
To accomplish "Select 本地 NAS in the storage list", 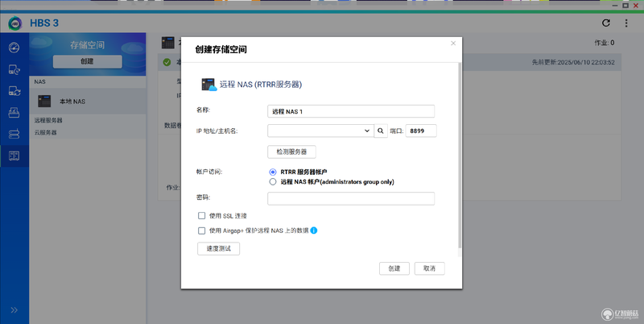I will pos(88,101).
